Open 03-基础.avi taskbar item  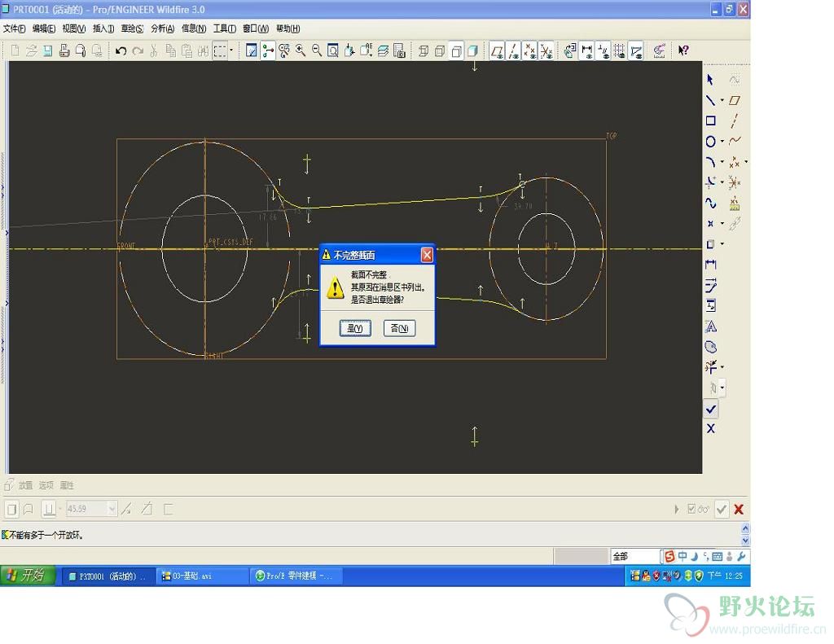[x=202, y=576]
